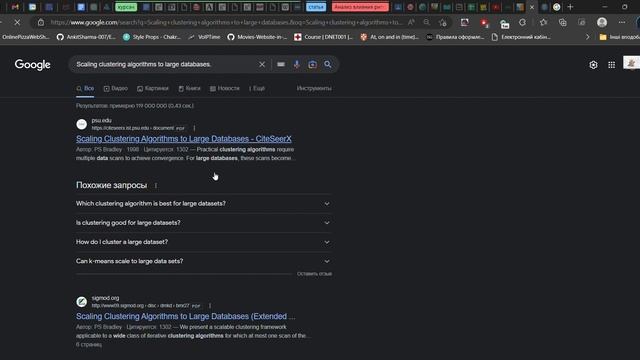View site information via the lock icon
Viewport: 640px width, 360px height.
click(x=41, y=22)
